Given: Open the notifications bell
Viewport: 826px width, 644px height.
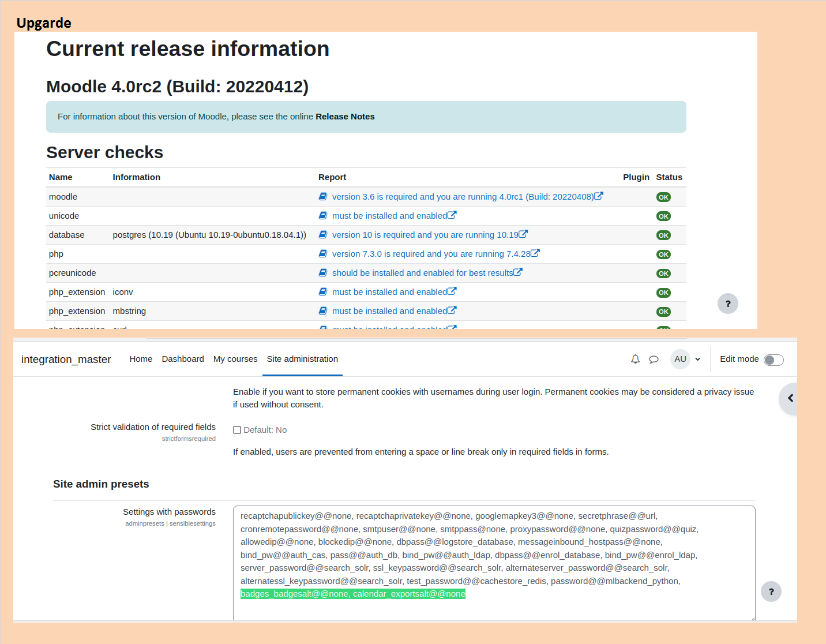Looking at the screenshot, I should click(635, 359).
